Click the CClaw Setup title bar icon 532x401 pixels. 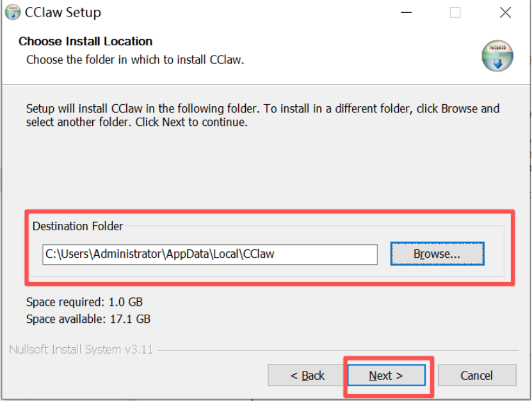coord(13,12)
